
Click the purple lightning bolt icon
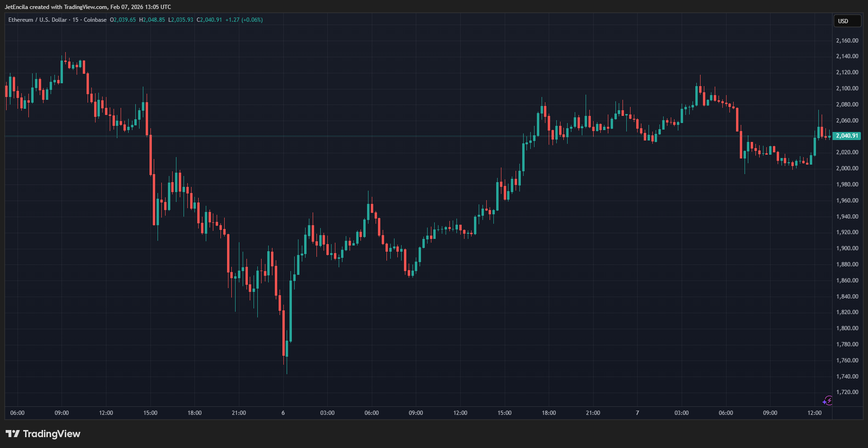[827, 401]
